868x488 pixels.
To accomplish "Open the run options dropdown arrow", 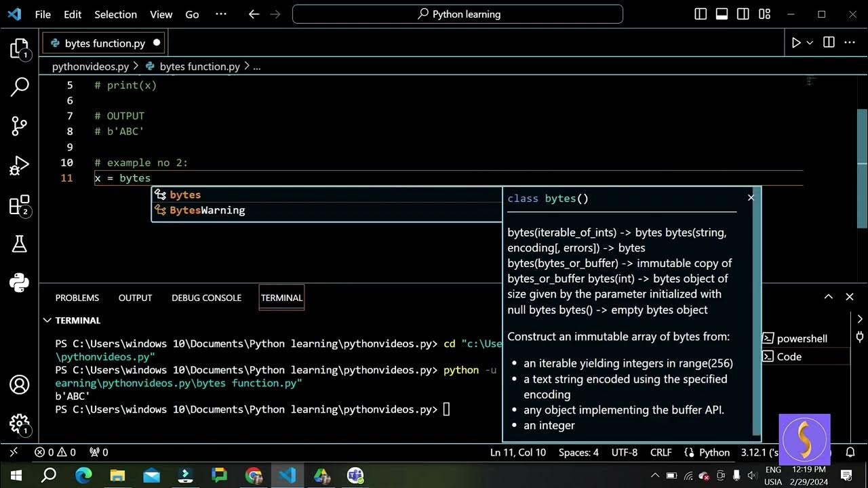I will [x=810, y=43].
